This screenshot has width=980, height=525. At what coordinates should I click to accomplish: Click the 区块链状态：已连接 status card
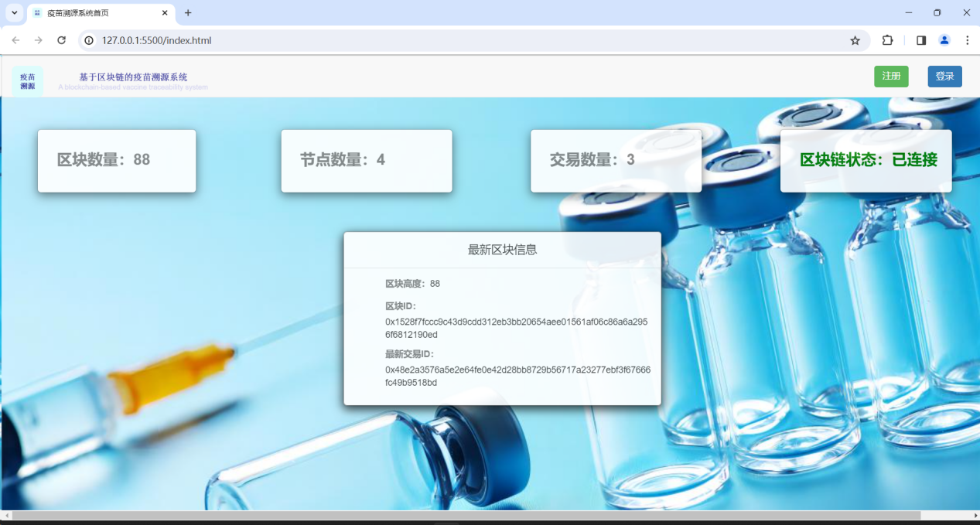click(866, 161)
